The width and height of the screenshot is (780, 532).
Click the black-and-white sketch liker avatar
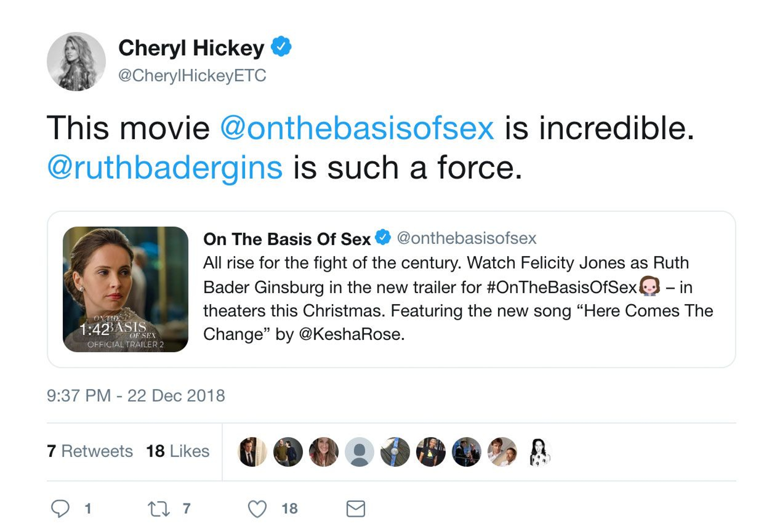[538, 452]
